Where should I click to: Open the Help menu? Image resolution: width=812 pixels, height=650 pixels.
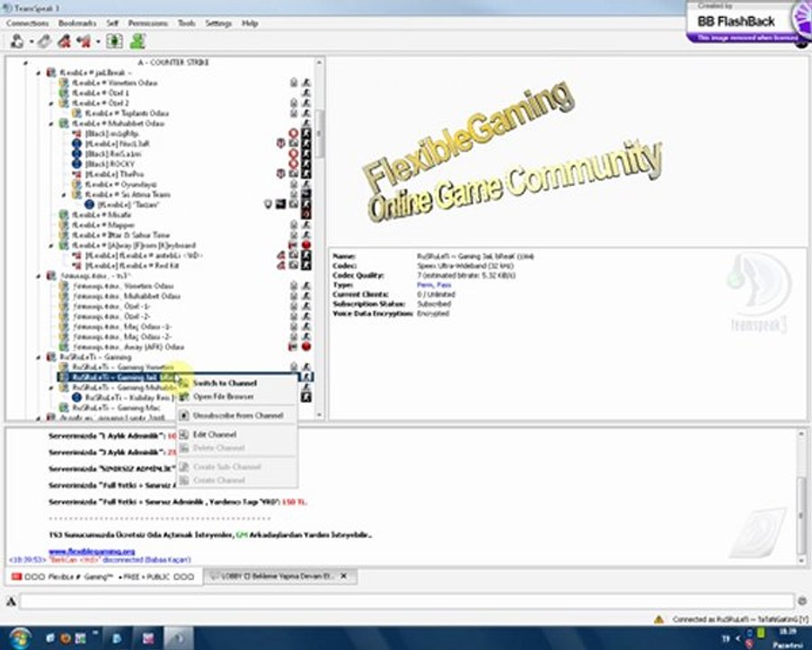(250, 23)
